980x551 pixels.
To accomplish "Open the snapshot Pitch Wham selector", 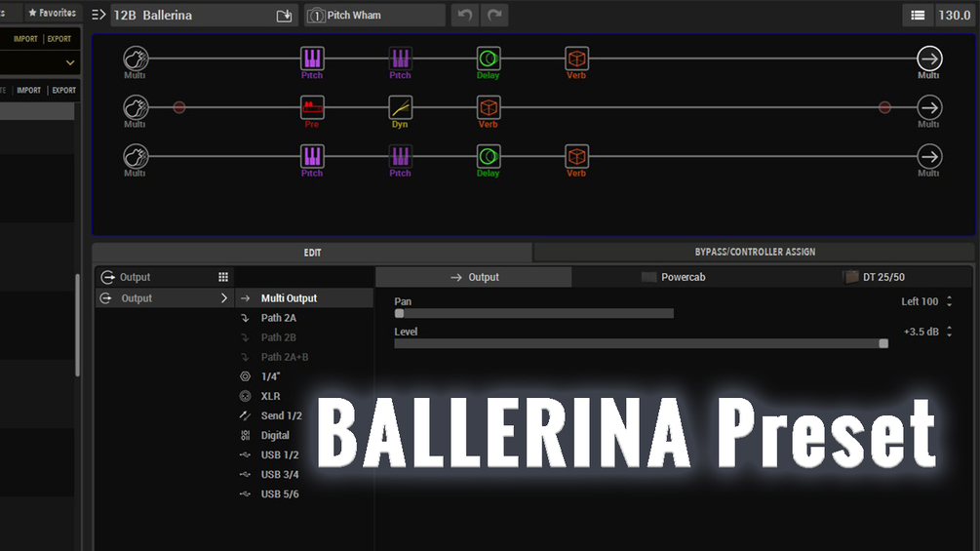I will coord(374,15).
